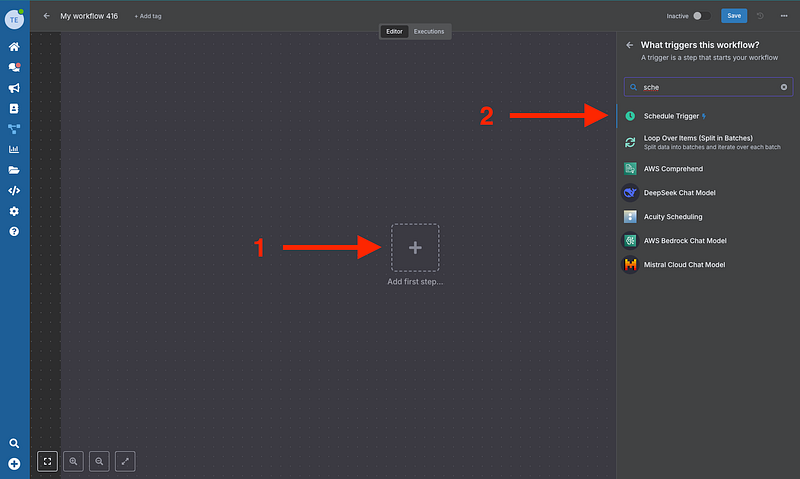Open the megaphone announcements icon

[14, 88]
